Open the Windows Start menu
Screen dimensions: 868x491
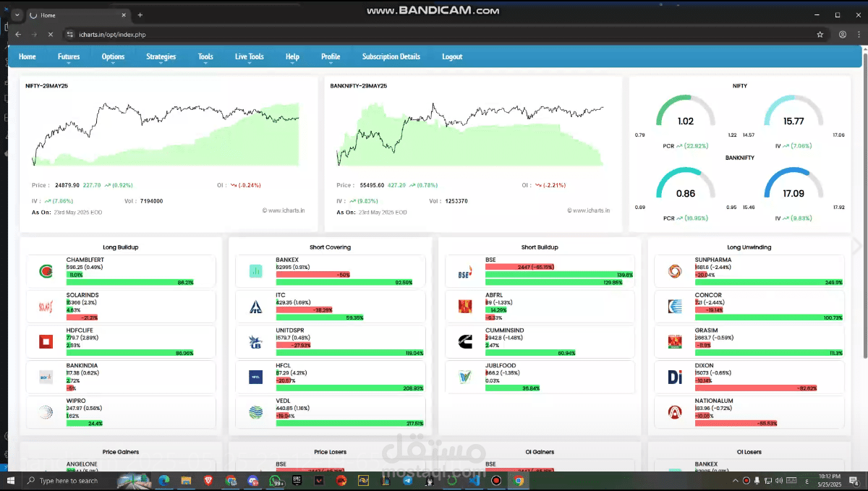pos(12,480)
